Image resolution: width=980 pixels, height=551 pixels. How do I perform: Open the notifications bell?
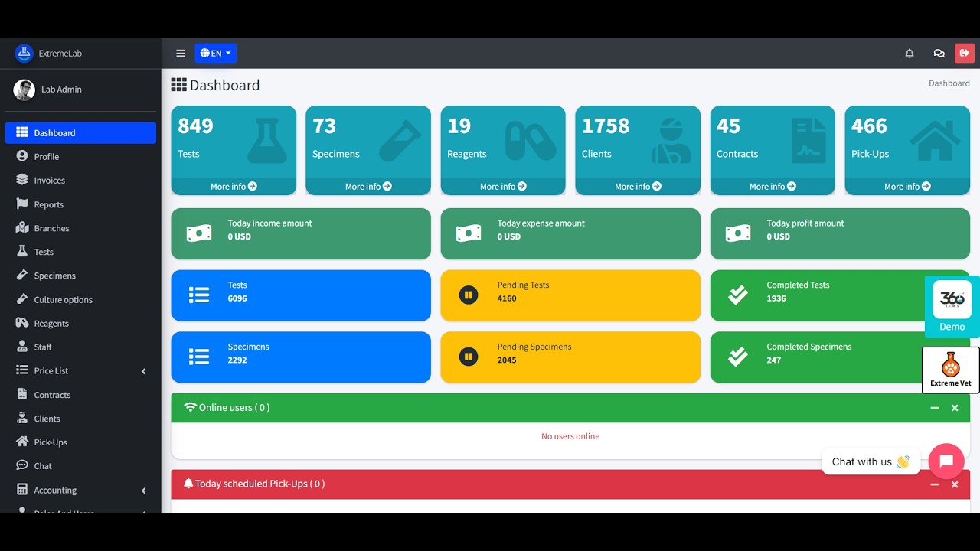pyautogui.click(x=910, y=54)
